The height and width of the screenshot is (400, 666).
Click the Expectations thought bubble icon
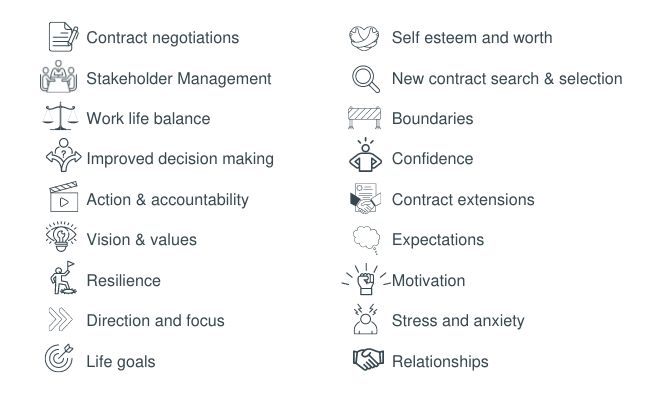point(366,240)
